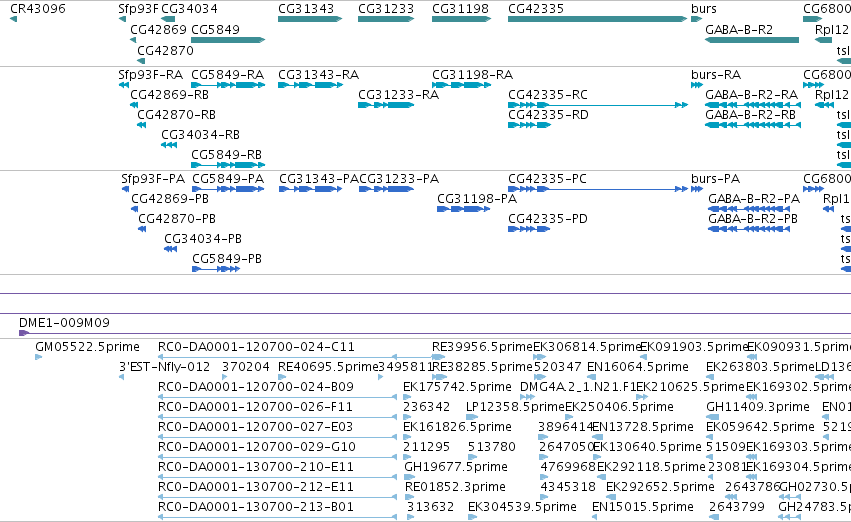Select the CG31198-RA transcript glyph

[461, 85]
